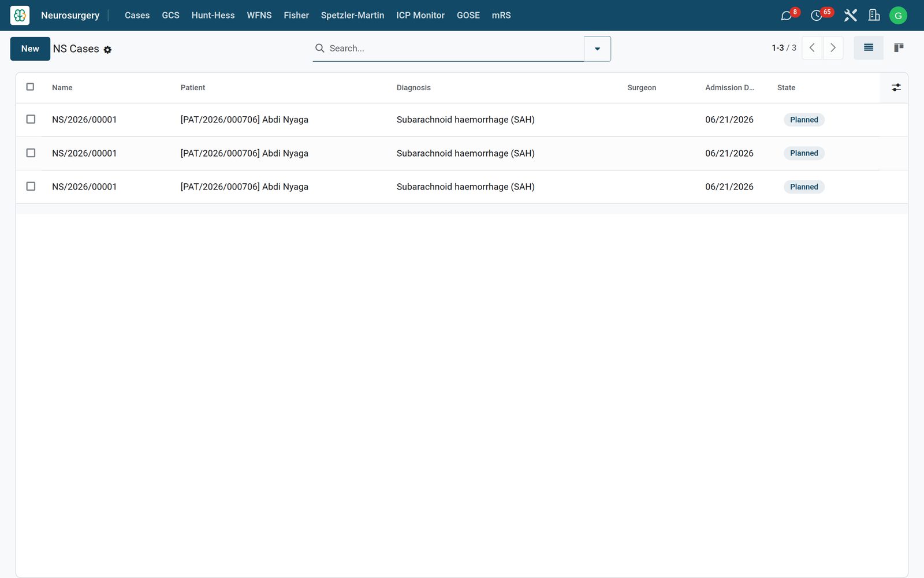Go to the previous page arrow
This screenshot has width=924, height=578.
point(812,48)
